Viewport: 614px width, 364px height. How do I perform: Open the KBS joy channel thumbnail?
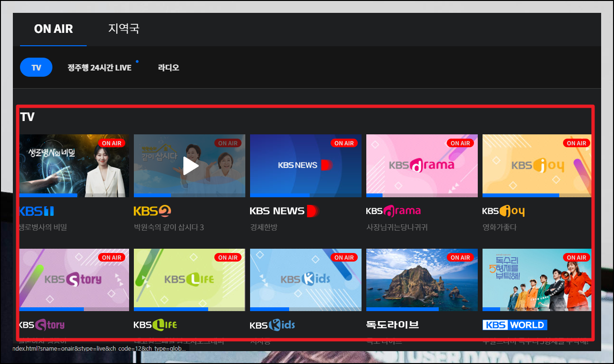click(x=537, y=165)
